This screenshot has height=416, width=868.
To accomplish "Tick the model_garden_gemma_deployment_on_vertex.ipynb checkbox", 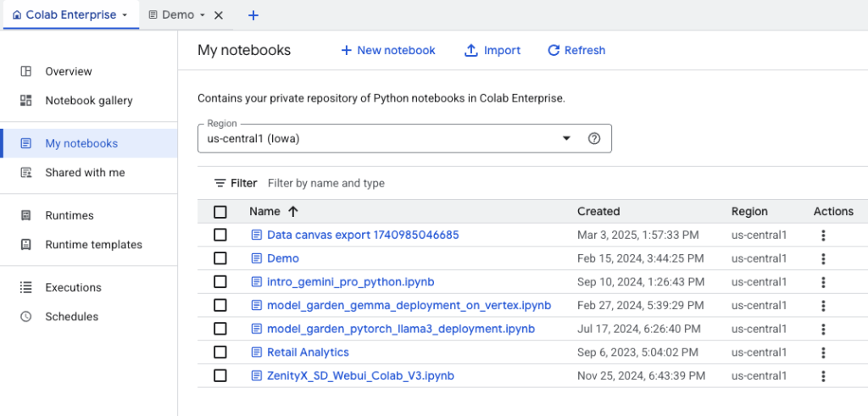I will tap(220, 305).
